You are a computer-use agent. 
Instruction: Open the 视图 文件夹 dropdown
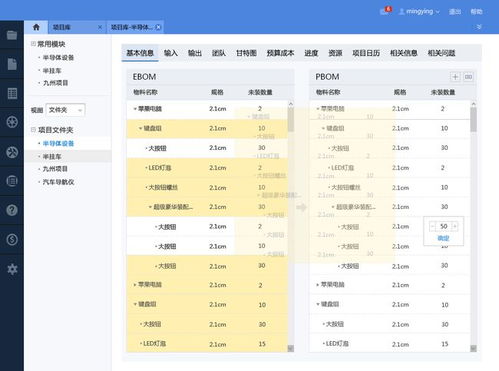(x=65, y=110)
